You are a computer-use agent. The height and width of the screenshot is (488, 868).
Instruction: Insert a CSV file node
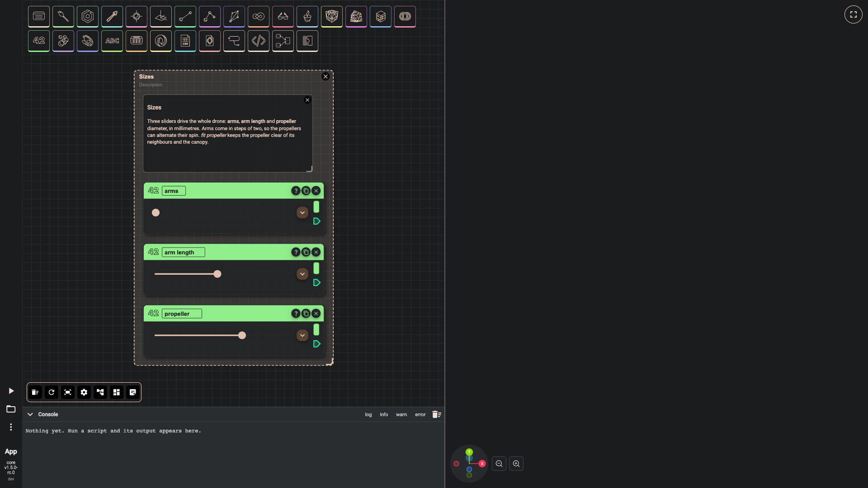185,41
